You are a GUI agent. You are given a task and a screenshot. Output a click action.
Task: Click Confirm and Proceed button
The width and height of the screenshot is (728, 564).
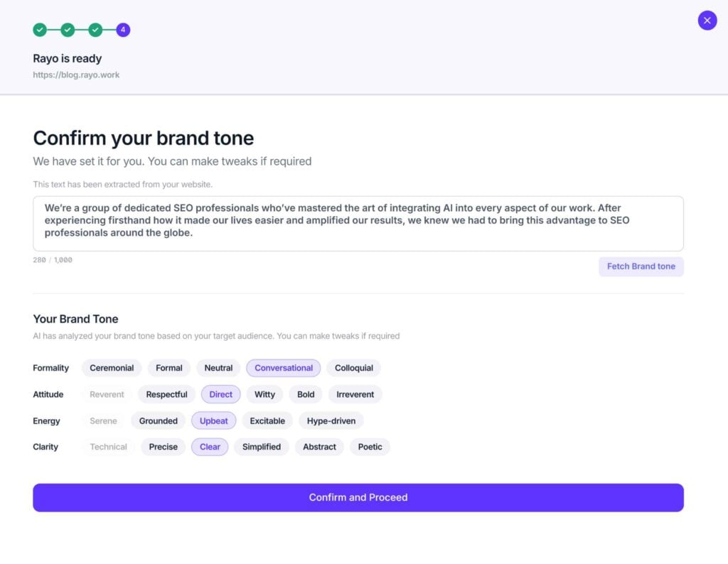click(x=358, y=497)
